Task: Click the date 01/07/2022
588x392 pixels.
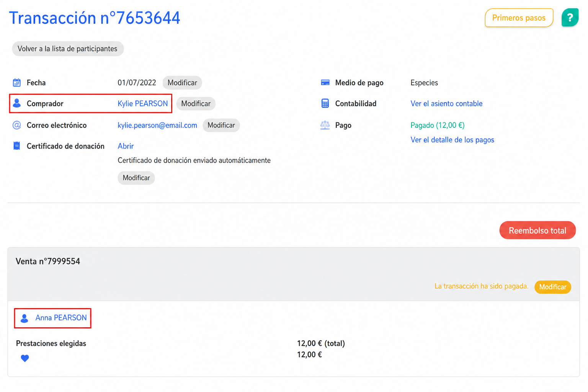Action: tap(137, 83)
